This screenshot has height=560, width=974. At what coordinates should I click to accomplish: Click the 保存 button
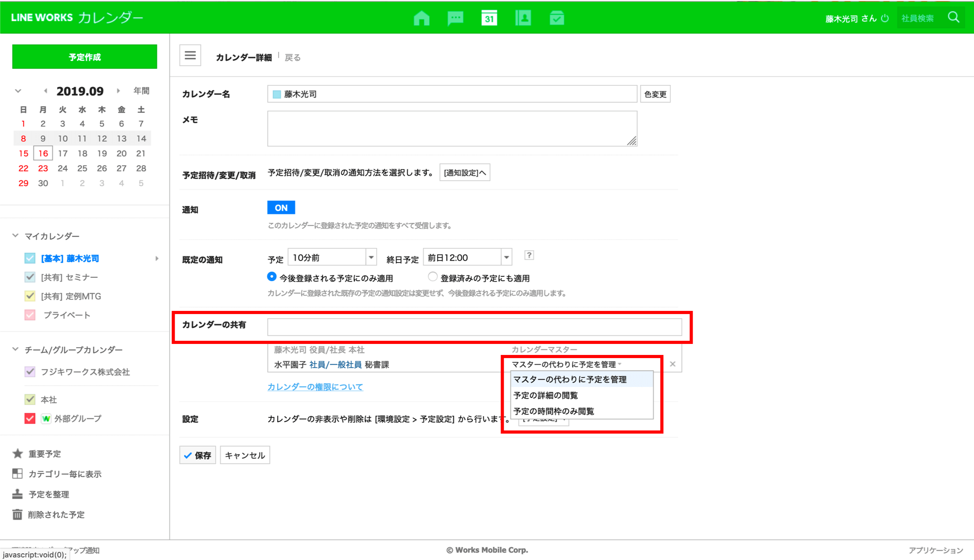(x=198, y=455)
